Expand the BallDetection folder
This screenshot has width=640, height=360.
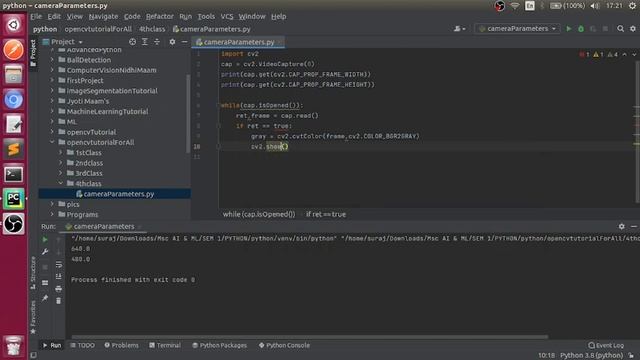click(x=52, y=60)
